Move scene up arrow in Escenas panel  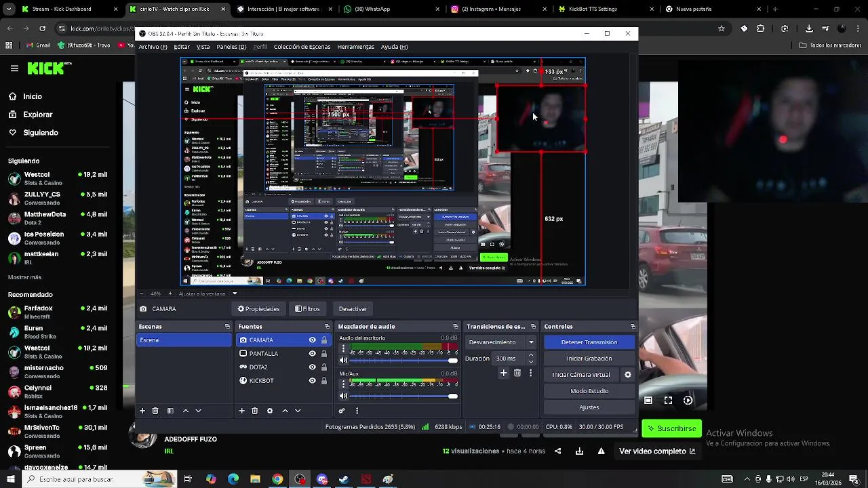click(186, 411)
